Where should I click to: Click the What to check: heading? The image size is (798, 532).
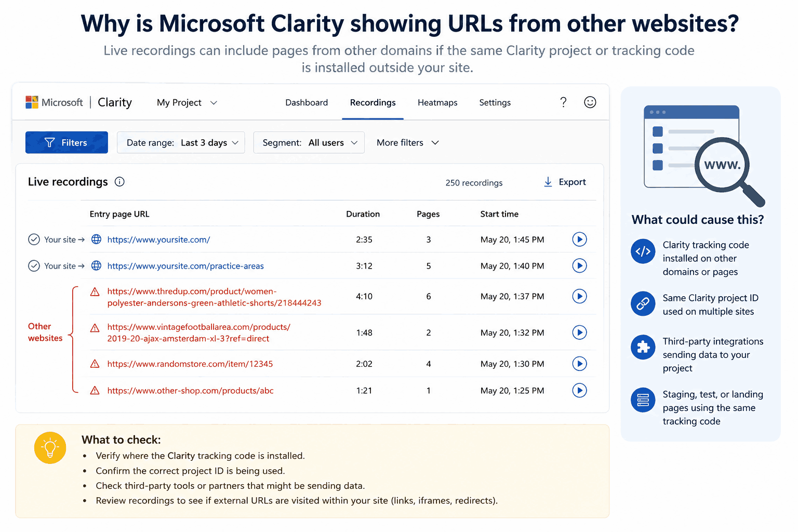pos(121,440)
